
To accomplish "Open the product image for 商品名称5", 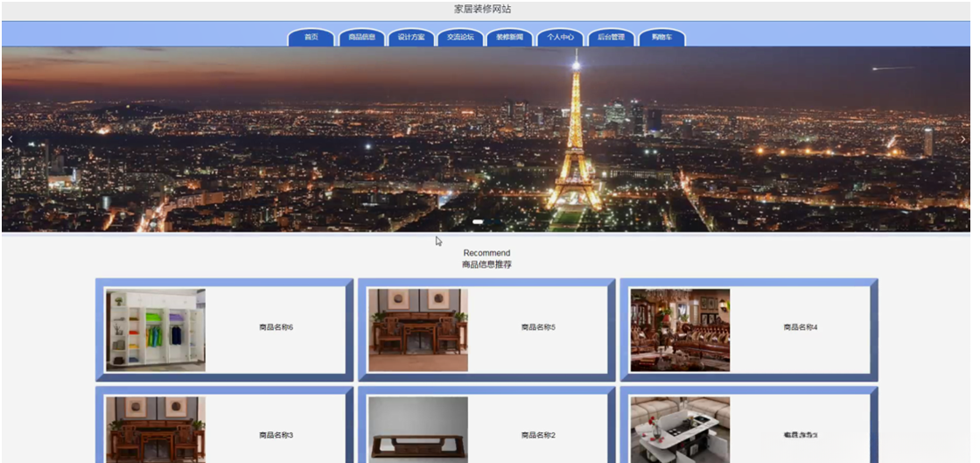I will pos(418,330).
